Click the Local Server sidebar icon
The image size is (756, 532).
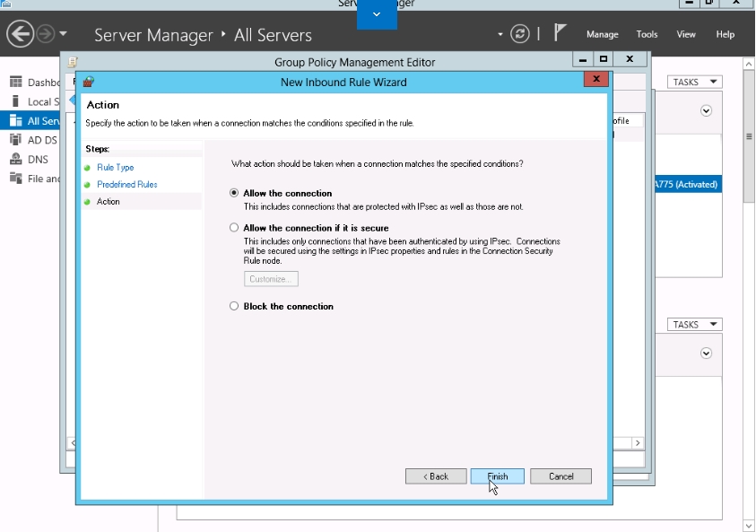[x=15, y=101]
